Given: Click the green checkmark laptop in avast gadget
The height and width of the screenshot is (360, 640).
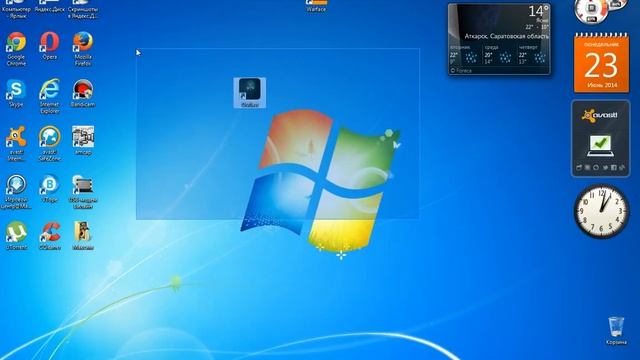Looking at the screenshot, I should (600, 146).
